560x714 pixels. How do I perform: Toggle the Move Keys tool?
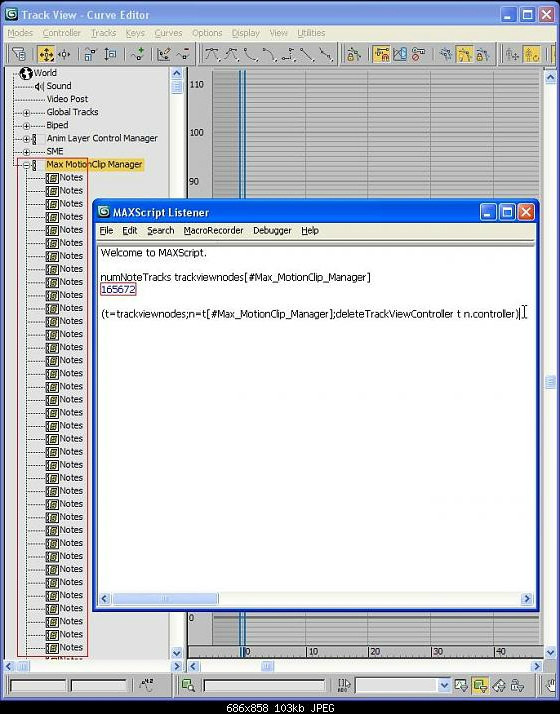(46, 55)
